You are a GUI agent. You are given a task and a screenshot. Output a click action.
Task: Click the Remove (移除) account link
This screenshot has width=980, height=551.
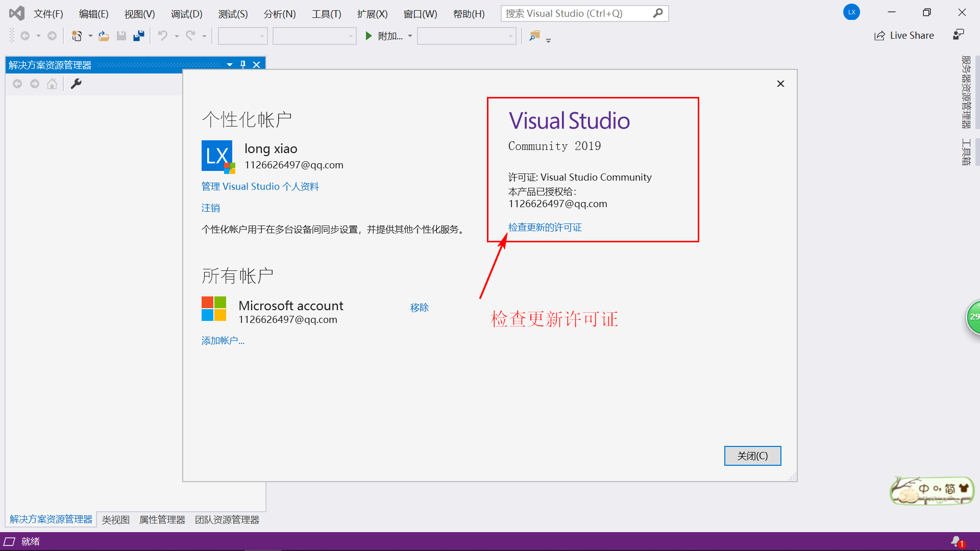[x=419, y=308]
